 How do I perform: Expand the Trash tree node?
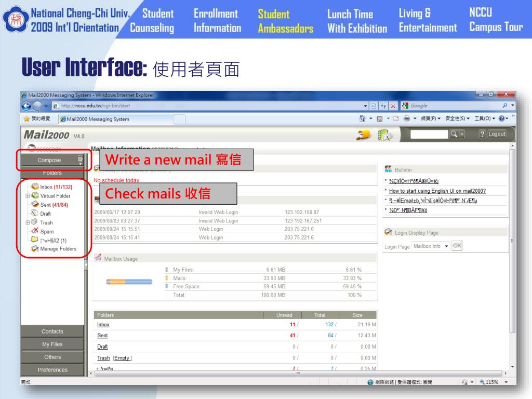tap(28, 222)
